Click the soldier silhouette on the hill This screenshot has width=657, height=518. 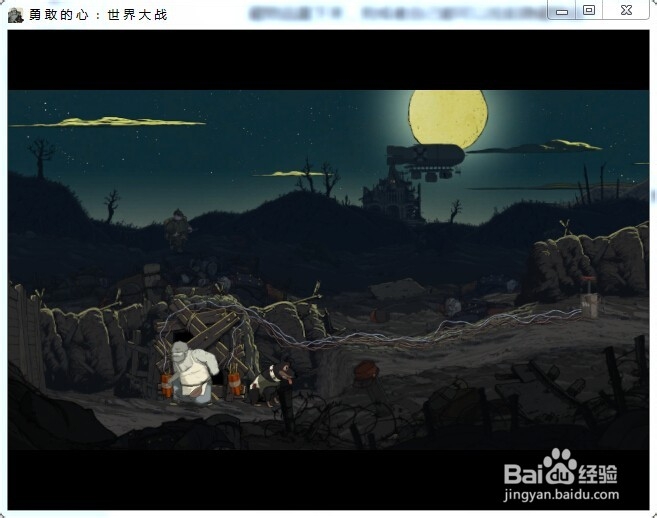[178, 230]
